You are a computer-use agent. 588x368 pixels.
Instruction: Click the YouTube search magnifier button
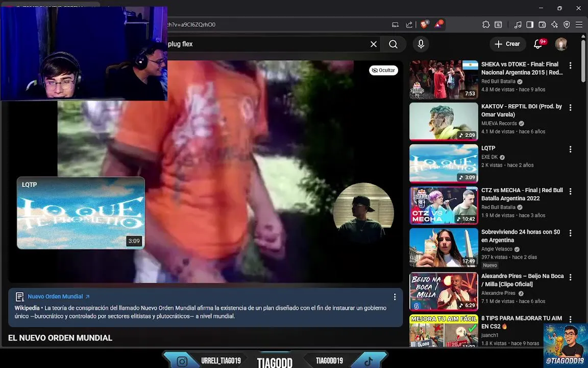click(x=393, y=44)
